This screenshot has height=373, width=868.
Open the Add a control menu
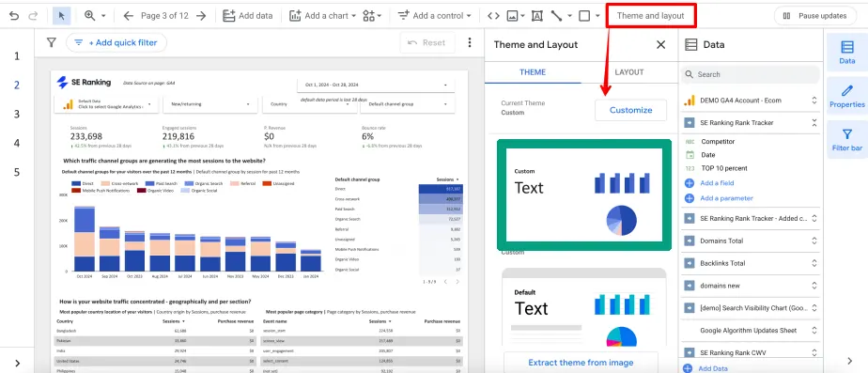pos(435,15)
